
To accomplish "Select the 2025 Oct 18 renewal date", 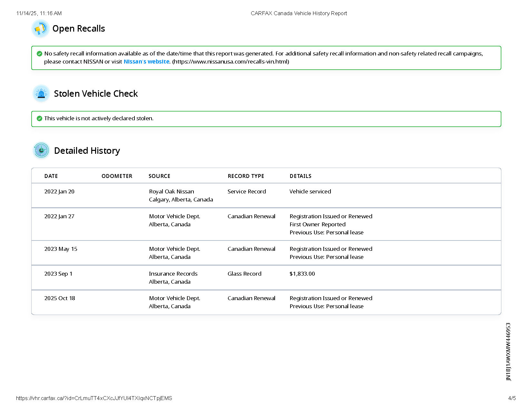I will 60,298.
